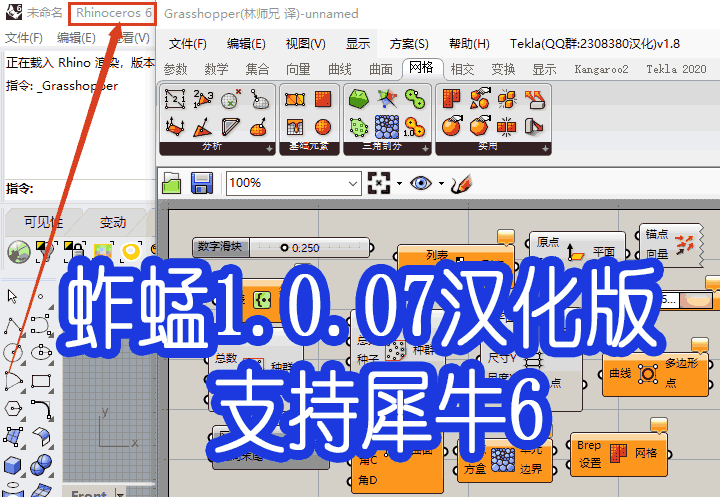Switch to the Kangaroo2 tab
The image size is (720, 497).
(x=601, y=69)
